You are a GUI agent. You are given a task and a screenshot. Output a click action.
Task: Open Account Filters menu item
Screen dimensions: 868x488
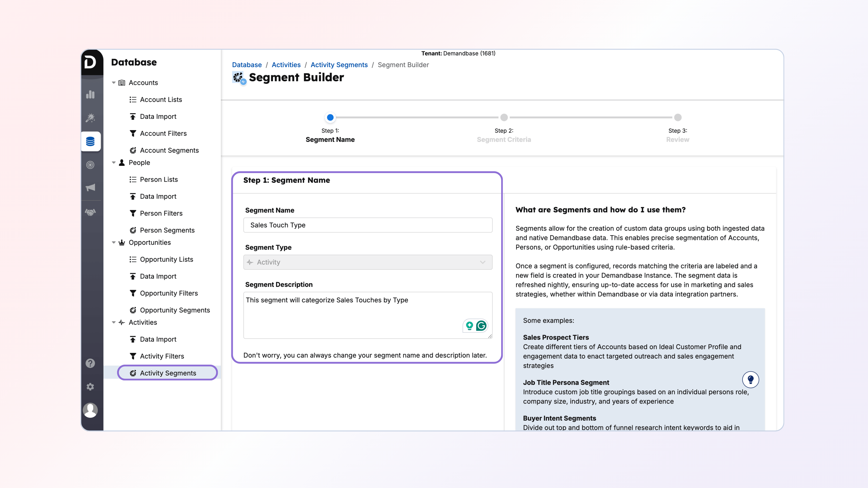pyautogui.click(x=163, y=133)
